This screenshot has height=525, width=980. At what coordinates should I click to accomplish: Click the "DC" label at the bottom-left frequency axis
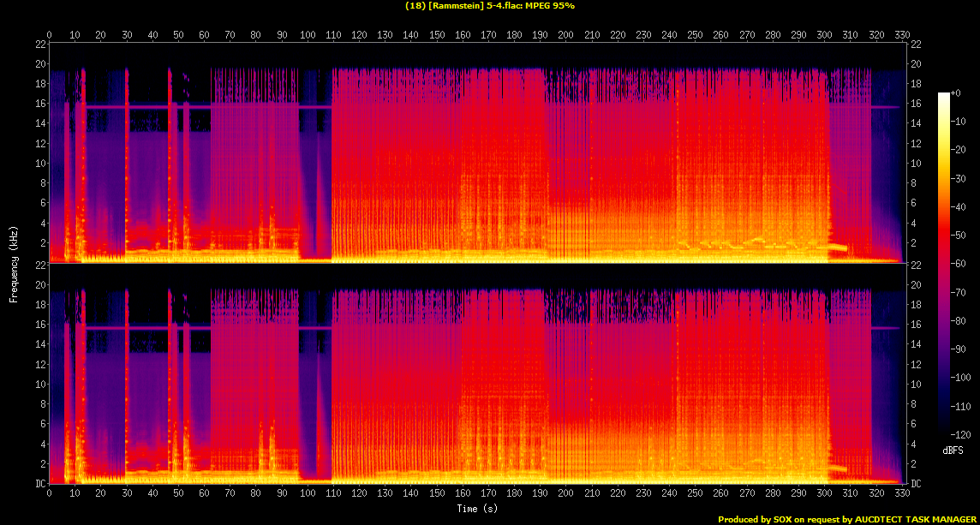click(x=39, y=483)
